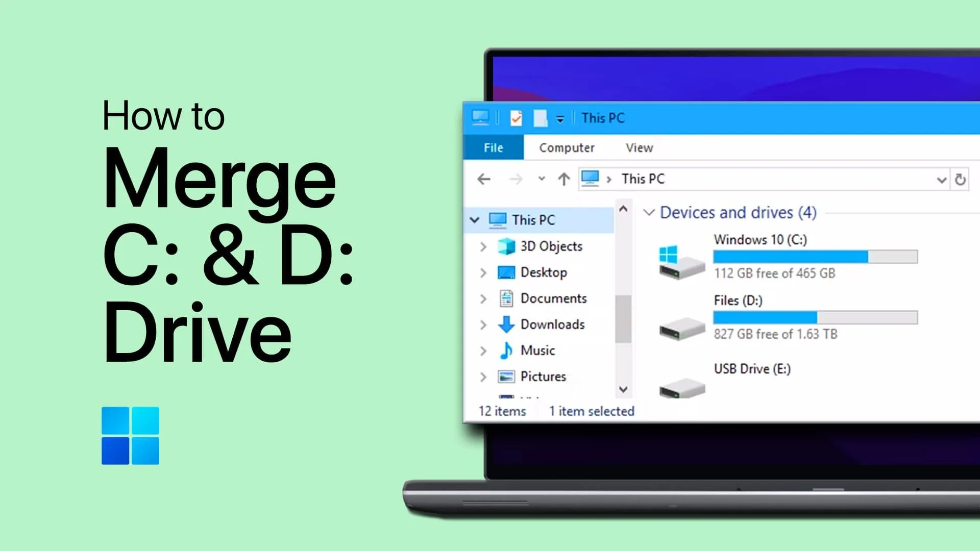Image resolution: width=980 pixels, height=551 pixels.
Task: Select the Desktop folder in sidebar
Action: point(543,273)
